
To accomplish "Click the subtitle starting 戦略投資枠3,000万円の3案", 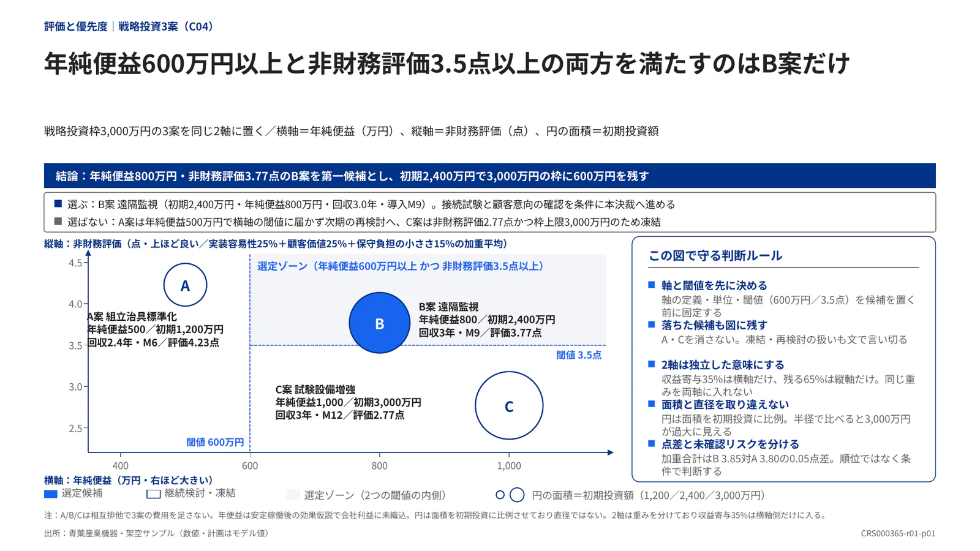I will [352, 131].
